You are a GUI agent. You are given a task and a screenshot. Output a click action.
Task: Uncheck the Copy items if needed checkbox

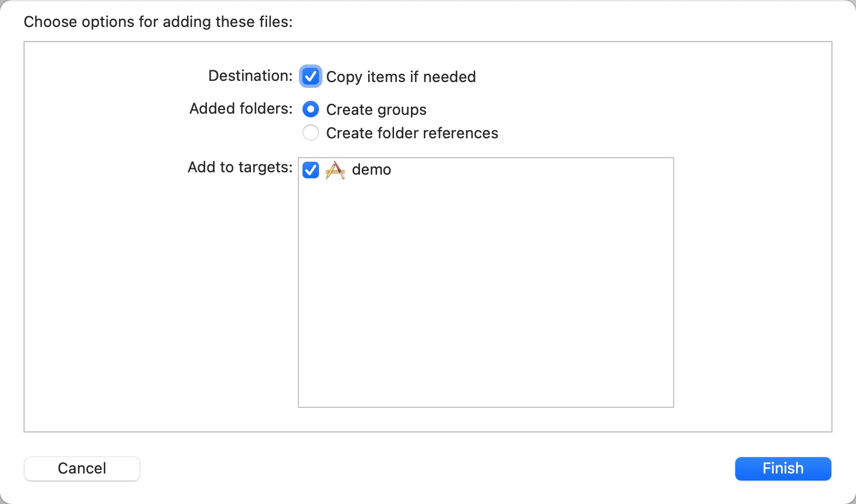tap(311, 76)
